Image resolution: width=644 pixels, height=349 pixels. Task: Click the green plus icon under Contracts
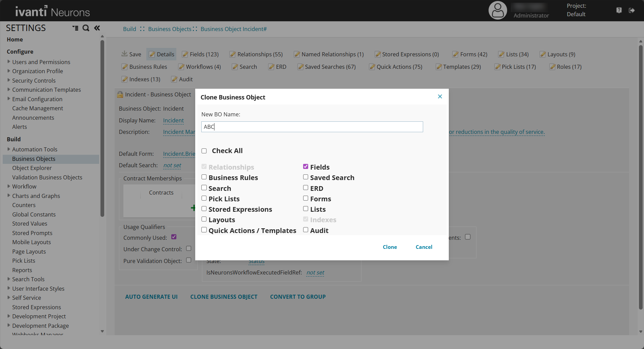(x=193, y=208)
